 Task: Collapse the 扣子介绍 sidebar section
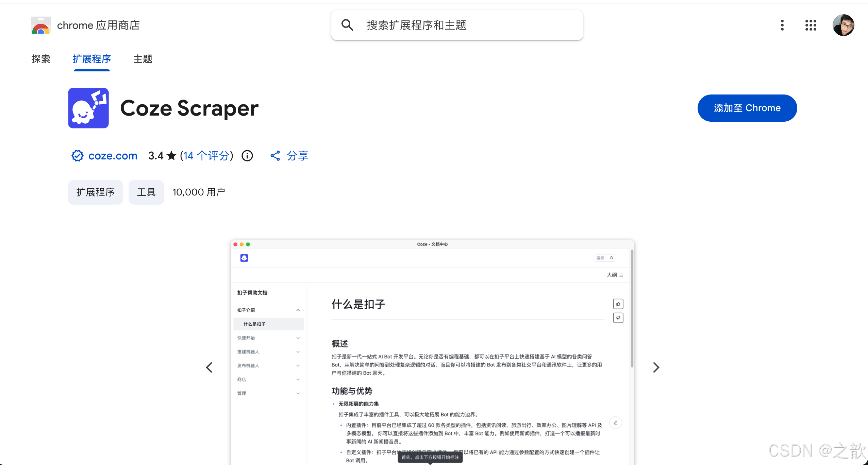(298, 310)
